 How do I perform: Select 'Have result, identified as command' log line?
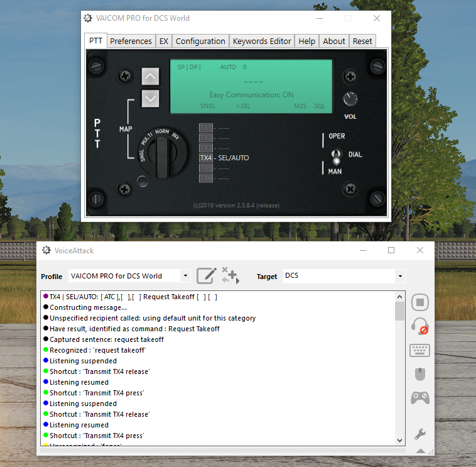pos(134,329)
